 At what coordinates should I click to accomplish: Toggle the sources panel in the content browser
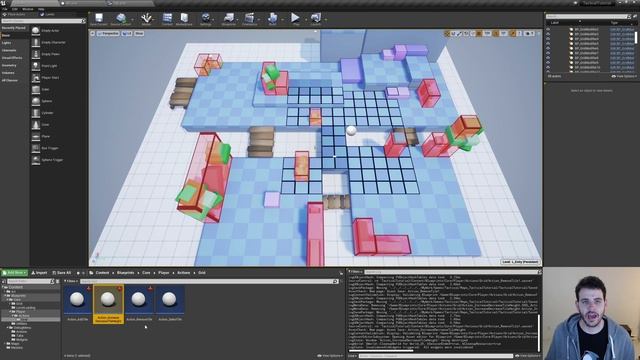(x=4, y=281)
